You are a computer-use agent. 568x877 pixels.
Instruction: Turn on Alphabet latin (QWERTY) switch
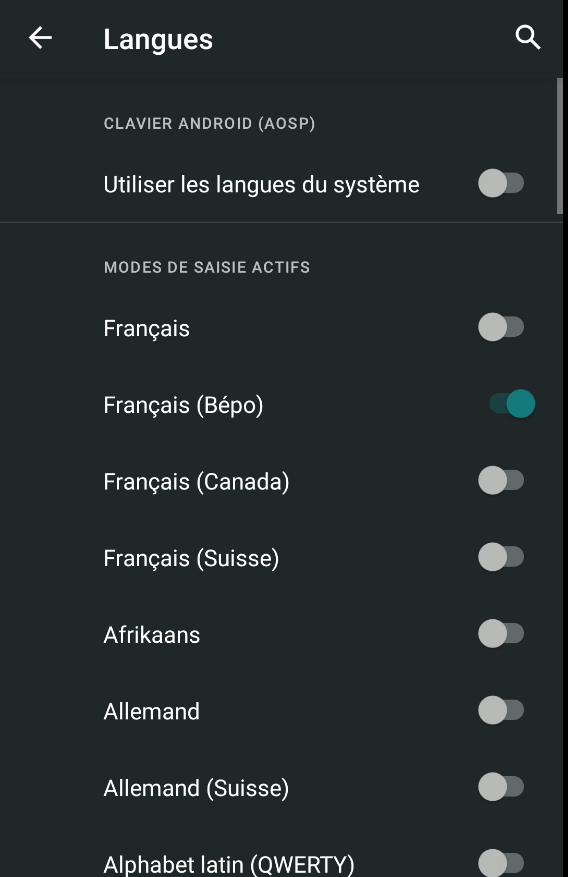501,863
